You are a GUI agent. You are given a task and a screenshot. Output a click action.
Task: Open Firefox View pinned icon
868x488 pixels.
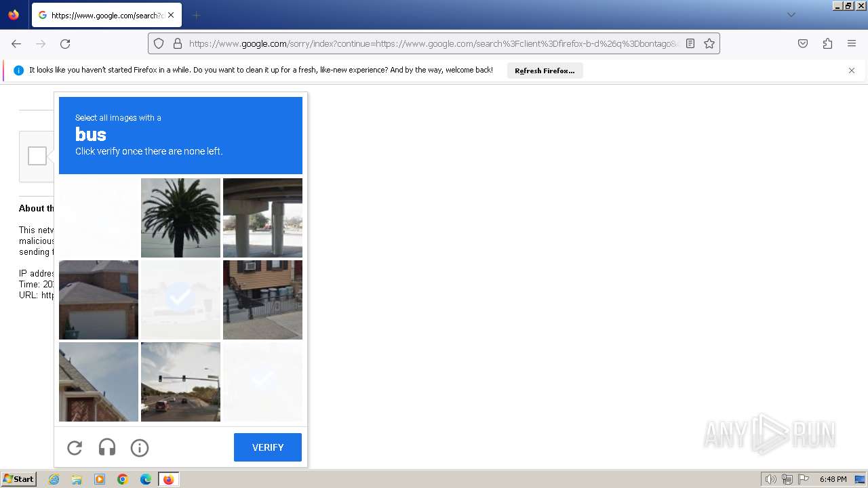coord(14,15)
